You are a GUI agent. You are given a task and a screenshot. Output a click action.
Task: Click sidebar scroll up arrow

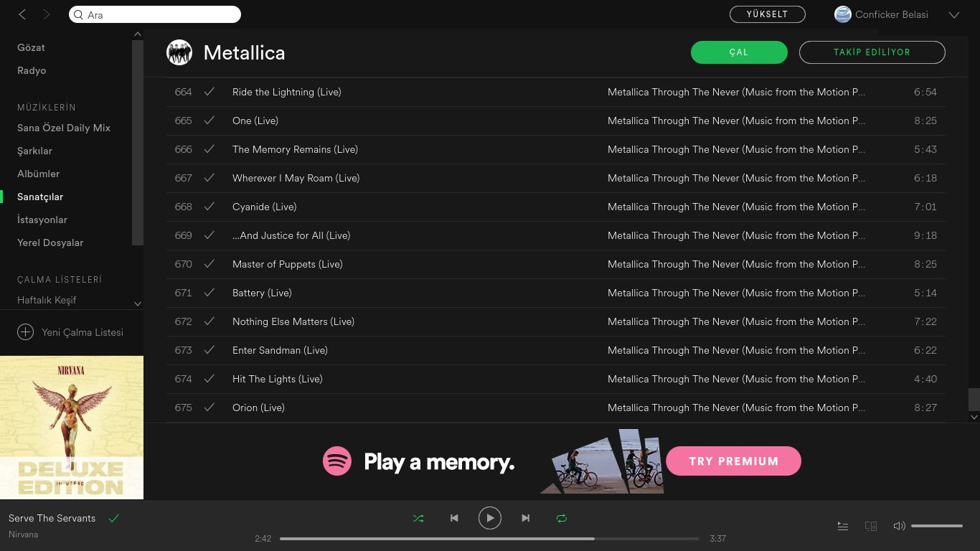pyautogui.click(x=138, y=34)
